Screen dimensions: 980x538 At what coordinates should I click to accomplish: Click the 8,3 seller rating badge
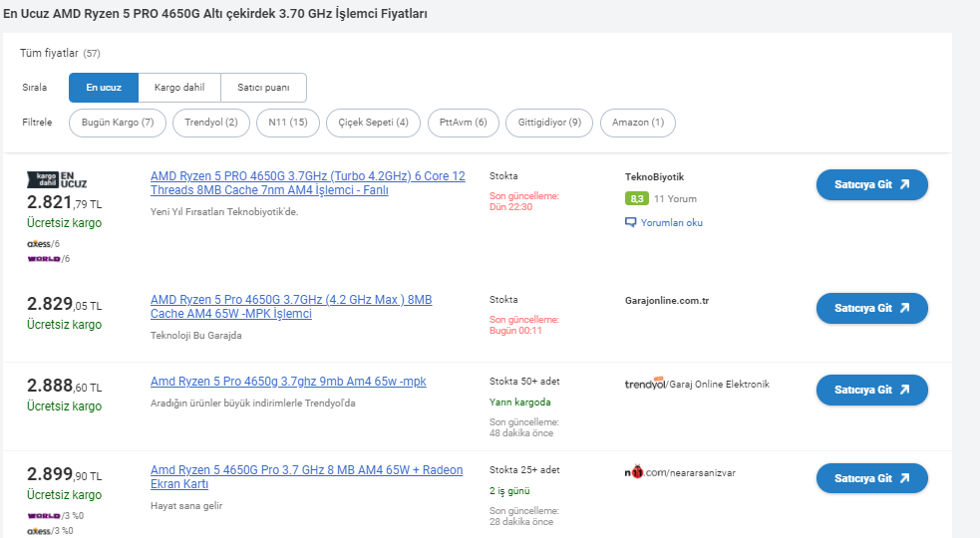(637, 198)
